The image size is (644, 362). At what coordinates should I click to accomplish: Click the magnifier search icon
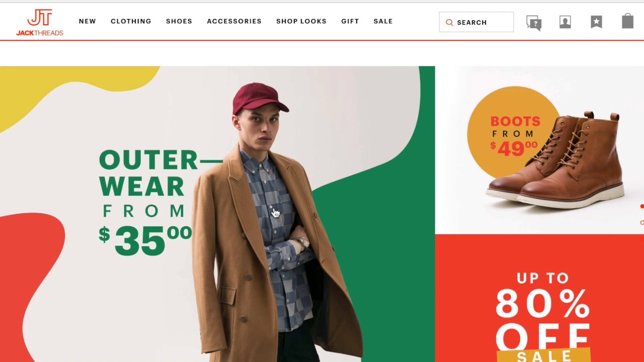point(449,23)
